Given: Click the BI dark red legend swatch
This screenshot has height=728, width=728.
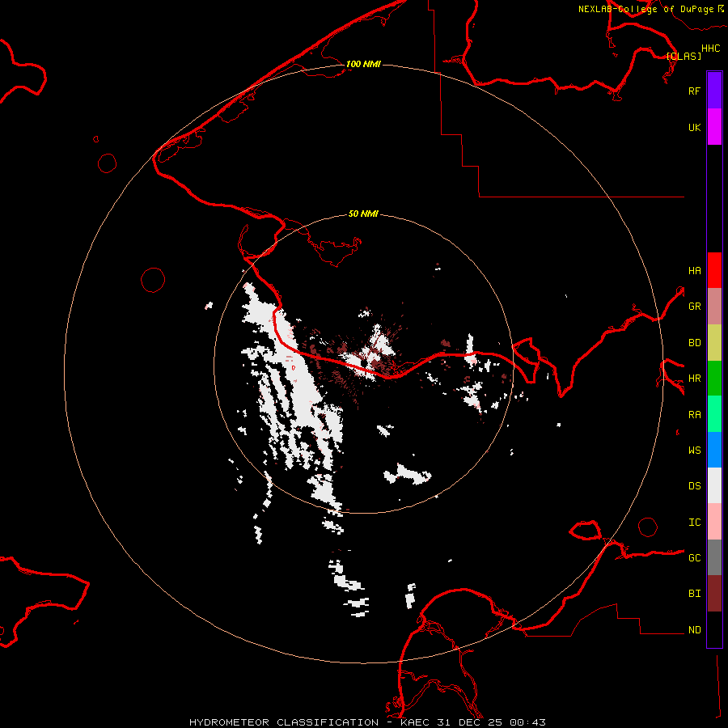Looking at the screenshot, I should [x=714, y=594].
